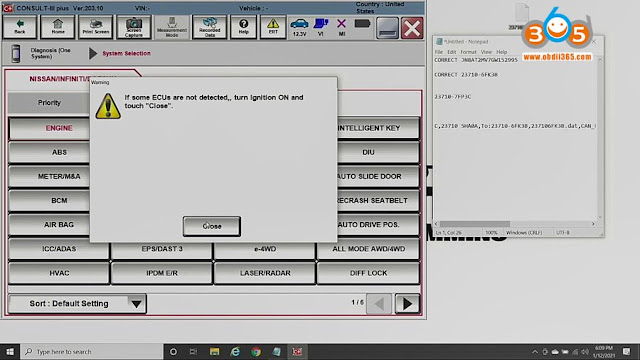640x360 pixels.
Task: Select the ABS system button
Action: 49,152
